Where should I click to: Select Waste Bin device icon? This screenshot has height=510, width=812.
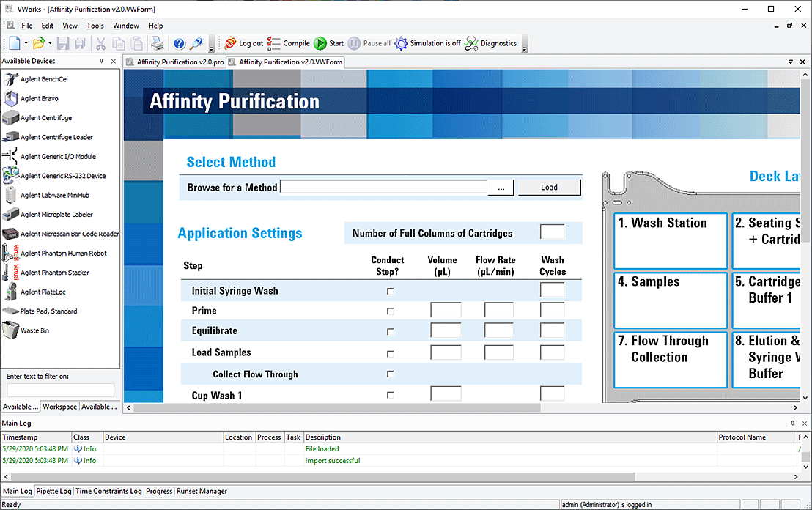[11, 330]
